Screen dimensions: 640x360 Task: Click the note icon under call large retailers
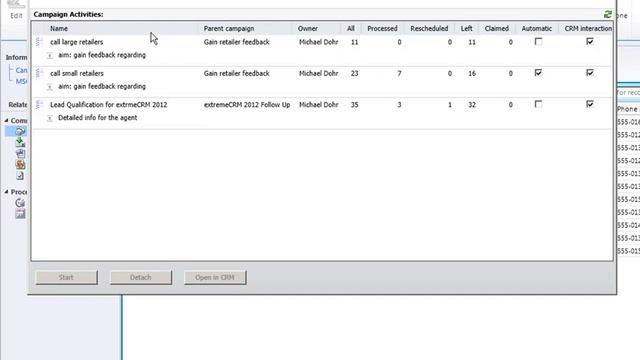tap(50, 55)
